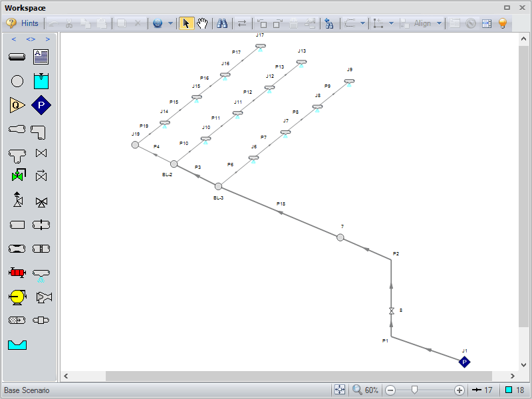Pick the Reservoir junction icon
Image resolution: width=532 pixels, height=399 pixels.
[x=41, y=81]
